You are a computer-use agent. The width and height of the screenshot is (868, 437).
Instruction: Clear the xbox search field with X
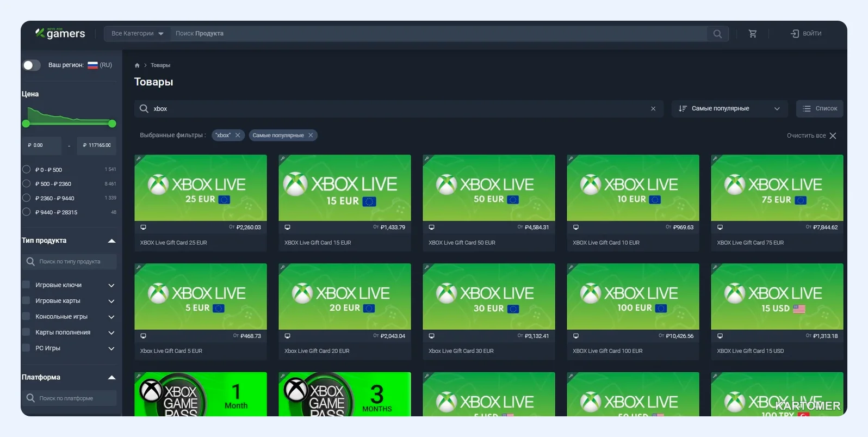pyautogui.click(x=653, y=109)
